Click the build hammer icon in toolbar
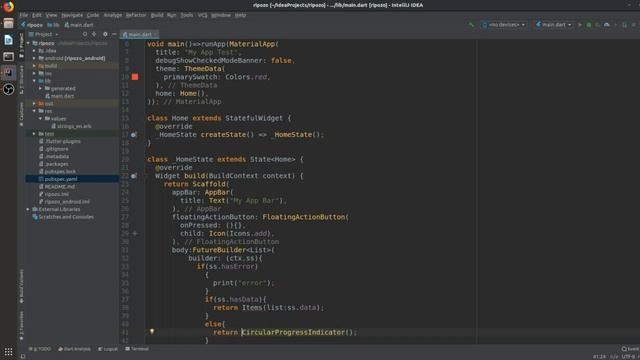 (x=471, y=25)
